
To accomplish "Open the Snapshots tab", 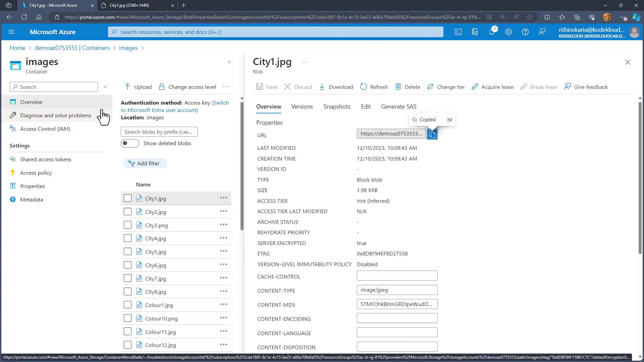I will click(337, 107).
